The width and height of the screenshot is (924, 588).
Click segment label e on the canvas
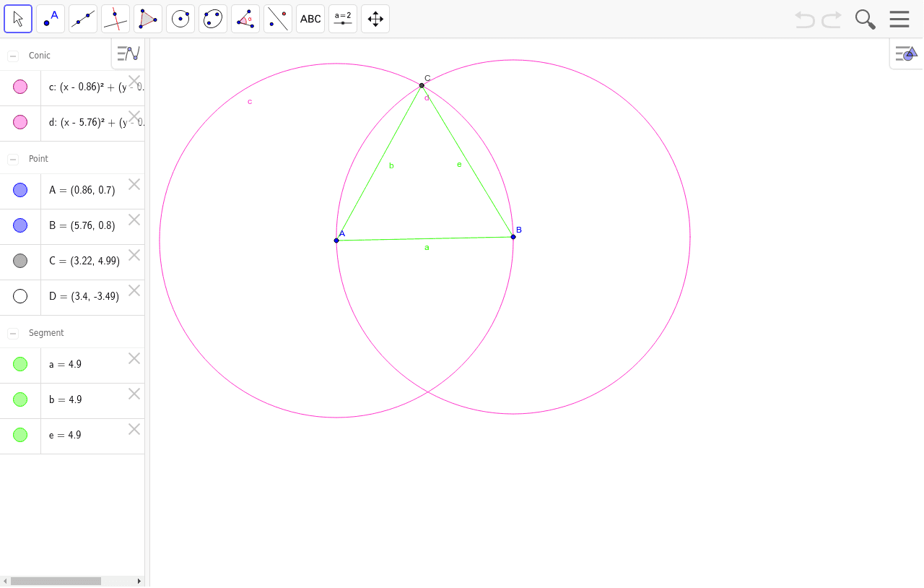click(459, 165)
